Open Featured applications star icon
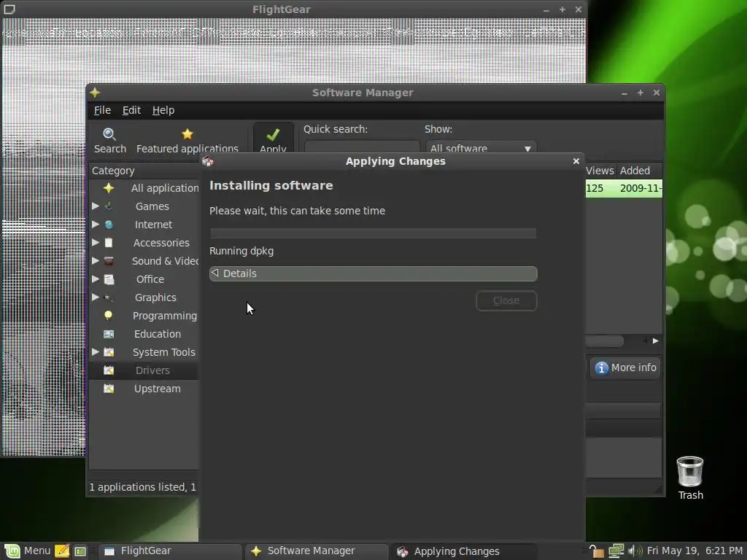747x560 pixels. pos(187,134)
